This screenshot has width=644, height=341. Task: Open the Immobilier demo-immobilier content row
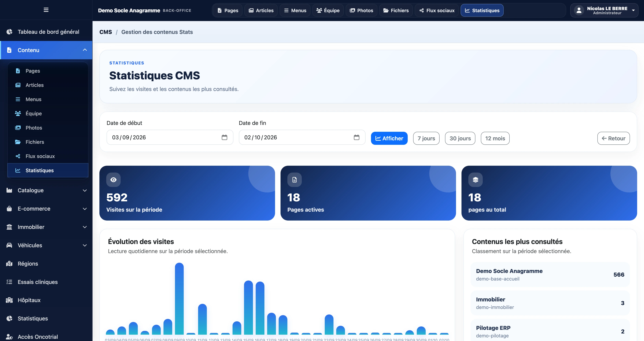click(550, 303)
